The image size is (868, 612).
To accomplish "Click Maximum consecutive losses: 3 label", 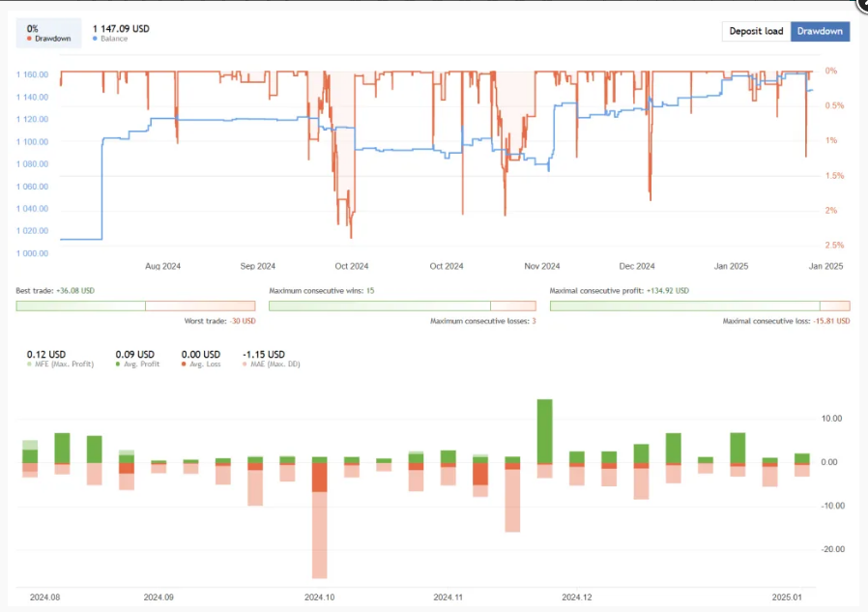I will (482, 321).
